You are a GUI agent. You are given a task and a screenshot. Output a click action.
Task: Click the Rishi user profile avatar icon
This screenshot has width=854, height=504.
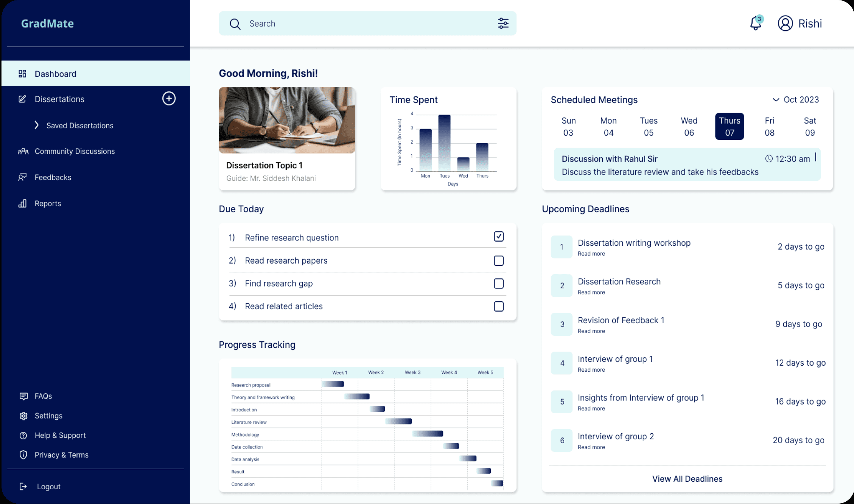tap(785, 23)
